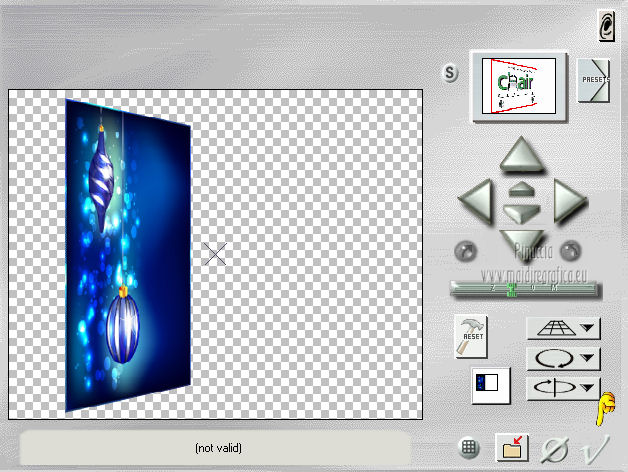Open the axis spin mode dropdown
Screen dimensions: 628x472
(563, 388)
